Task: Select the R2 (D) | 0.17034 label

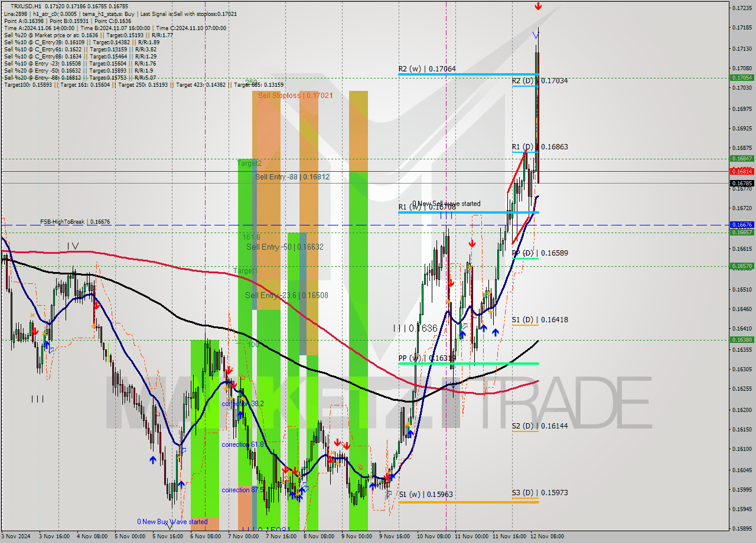Action: coord(540,81)
